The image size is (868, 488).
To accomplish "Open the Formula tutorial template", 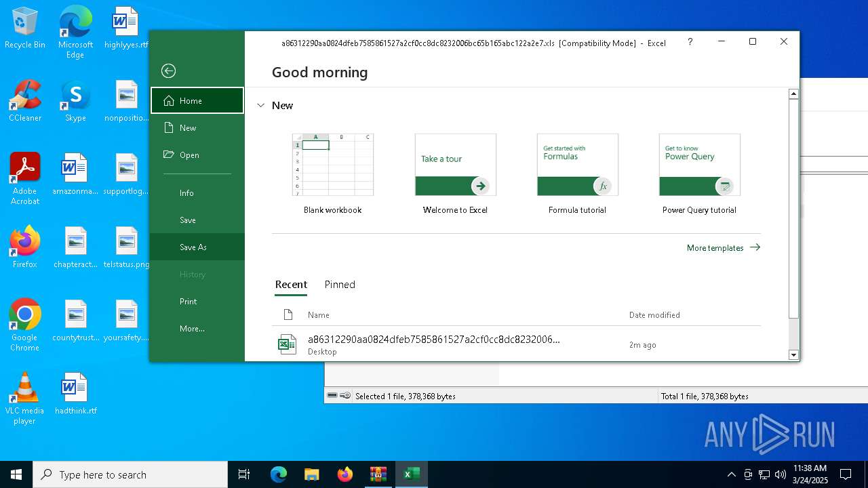I will pyautogui.click(x=577, y=174).
